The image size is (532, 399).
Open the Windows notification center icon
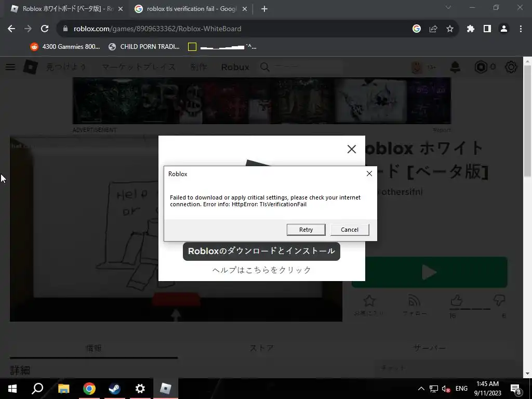[x=516, y=389]
